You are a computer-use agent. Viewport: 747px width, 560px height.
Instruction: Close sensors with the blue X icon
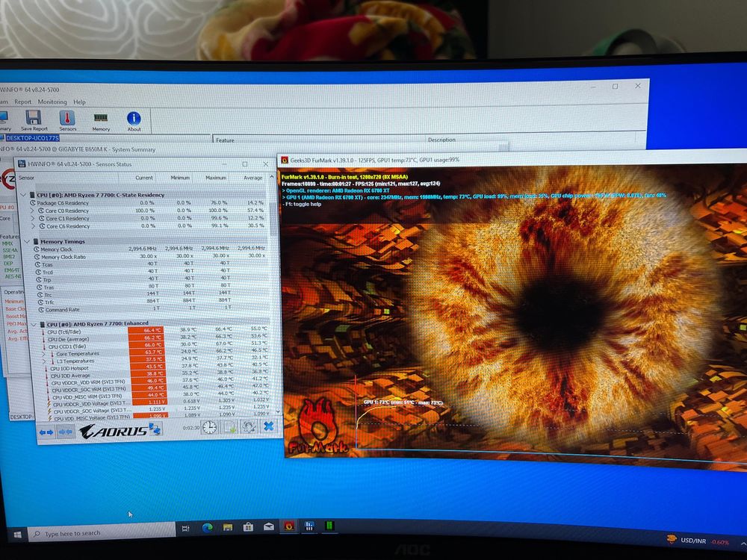pyautogui.click(x=269, y=426)
